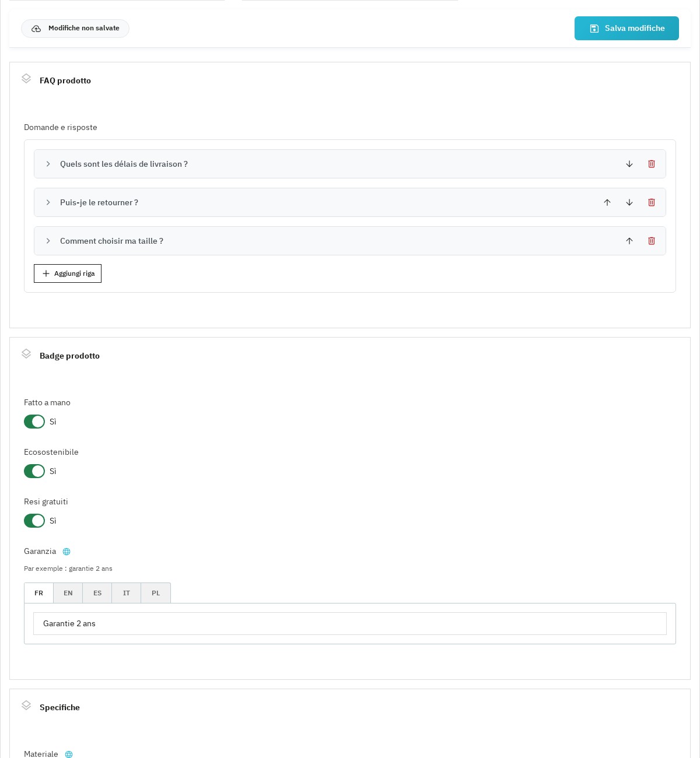Viewport: 700px width, 758px height.
Task: Delete the 'Puis-je le retourner' row
Action: 652,202
